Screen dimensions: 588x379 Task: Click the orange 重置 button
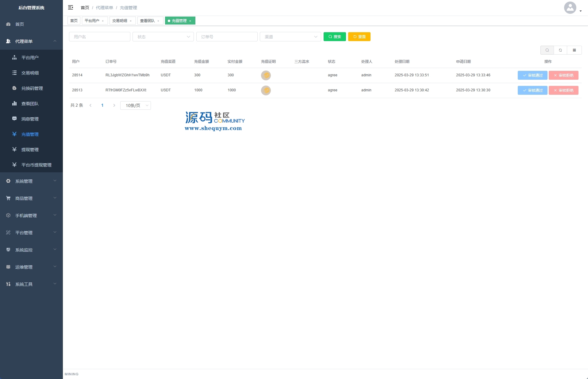coord(359,37)
